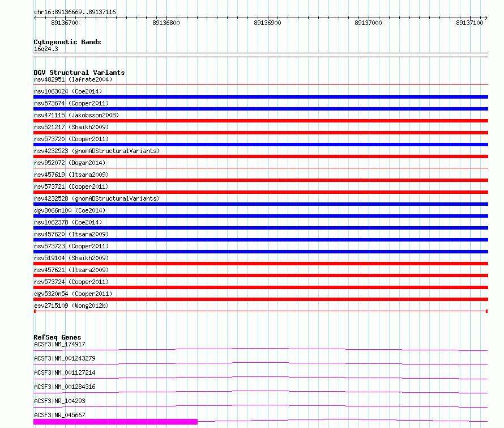Click the thin red line under esv2715109
Viewport: 504px width, 428px height.
pos(260,311)
